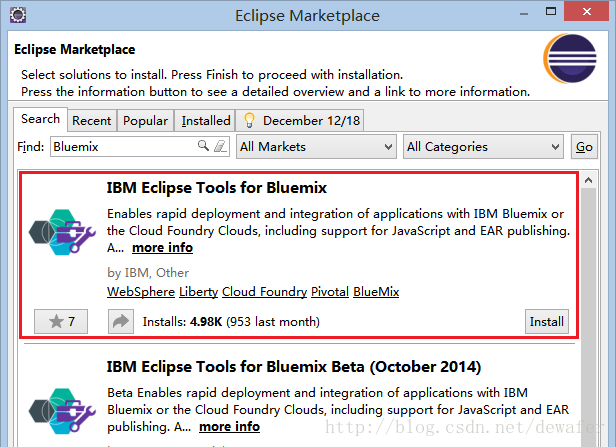Maximize the Eclipse Marketplace window
This screenshot has width=616, height=447.
click(x=551, y=11)
